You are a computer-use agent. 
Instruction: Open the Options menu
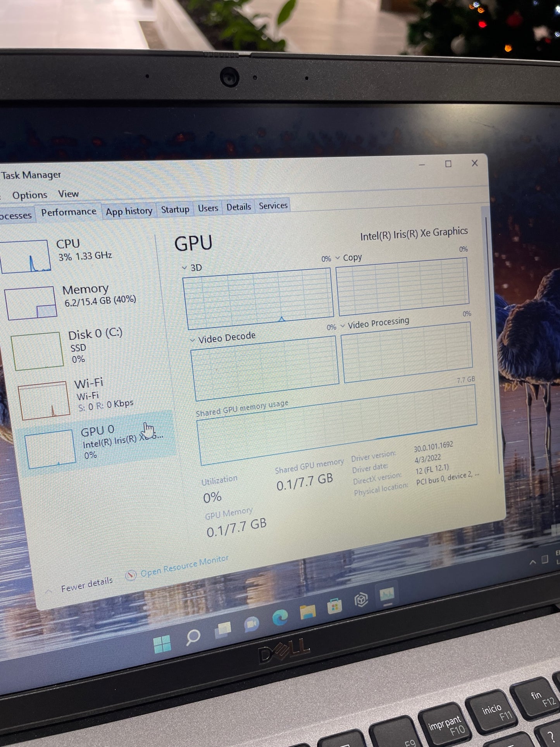coord(30,195)
